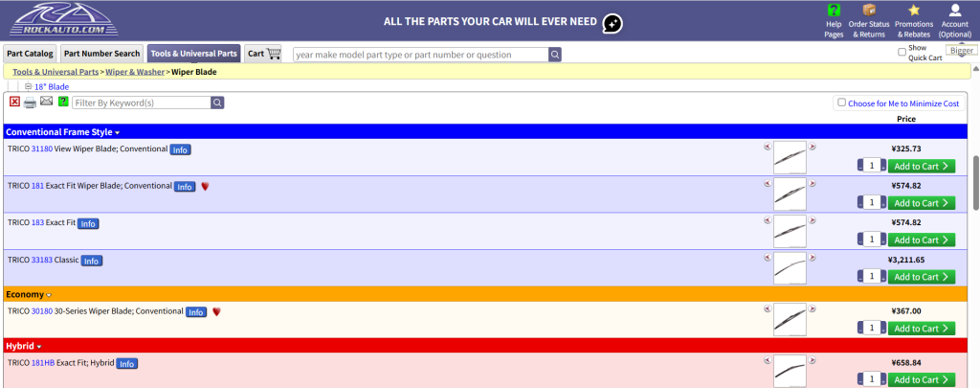Show previous image for TRICO 31180
The image size is (980, 388).
(x=767, y=148)
